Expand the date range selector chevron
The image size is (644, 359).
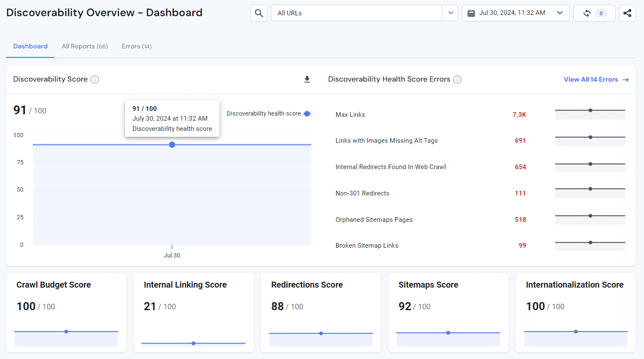point(560,13)
